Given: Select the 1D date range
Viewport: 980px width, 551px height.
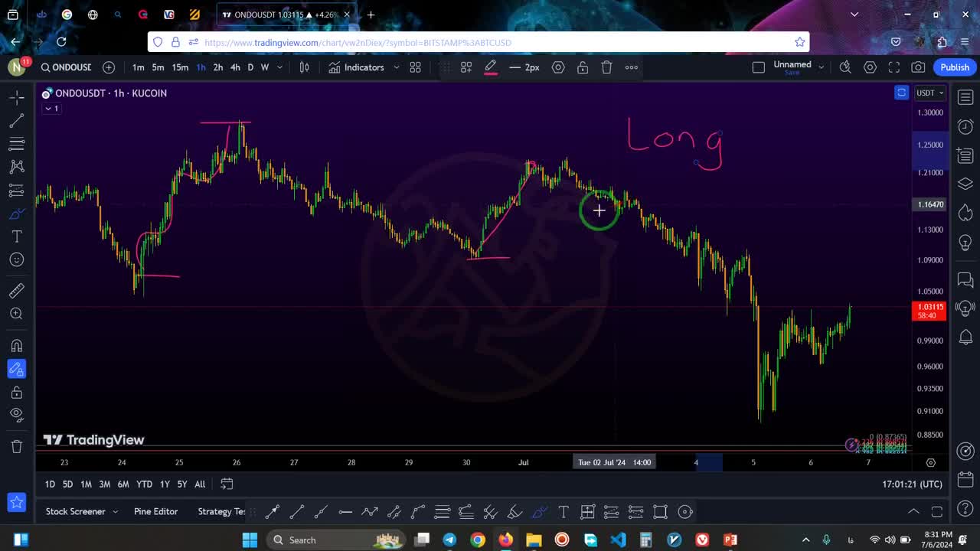Looking at the screenshot, I should point(50,484).
